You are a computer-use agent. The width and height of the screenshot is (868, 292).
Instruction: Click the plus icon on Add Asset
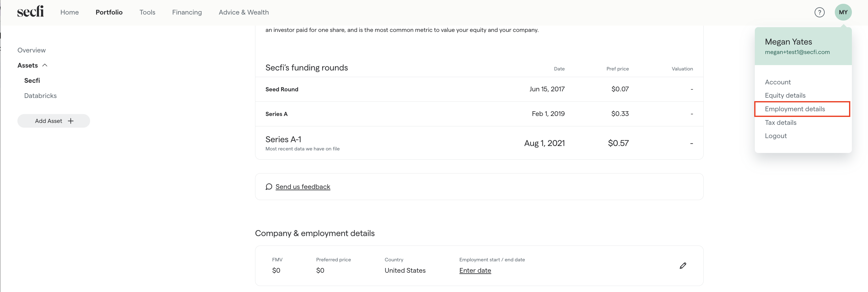pos(71,121)
